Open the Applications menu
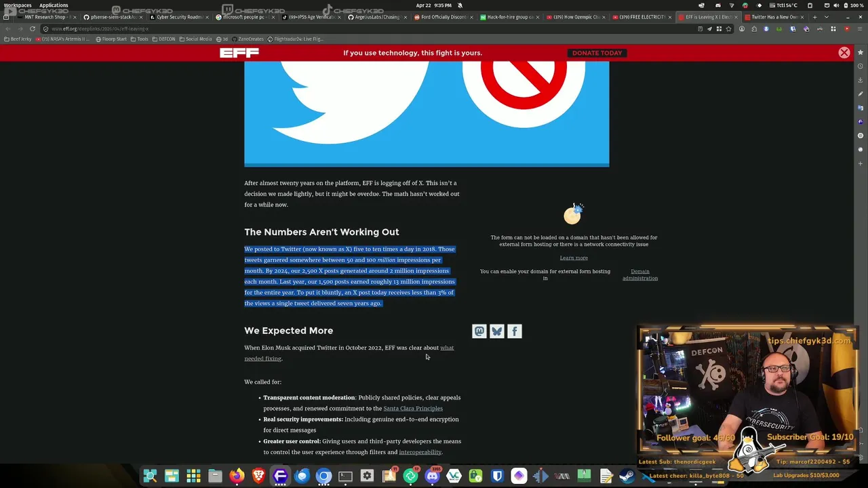Image resolution: width=868 pixels, height=488 pixels. (x=54, y=5)
